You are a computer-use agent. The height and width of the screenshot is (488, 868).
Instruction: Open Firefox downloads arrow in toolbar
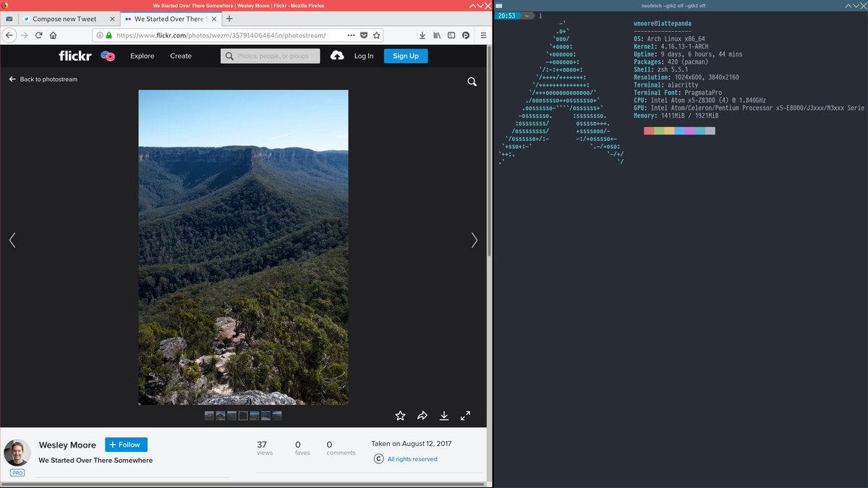point(422,35)
